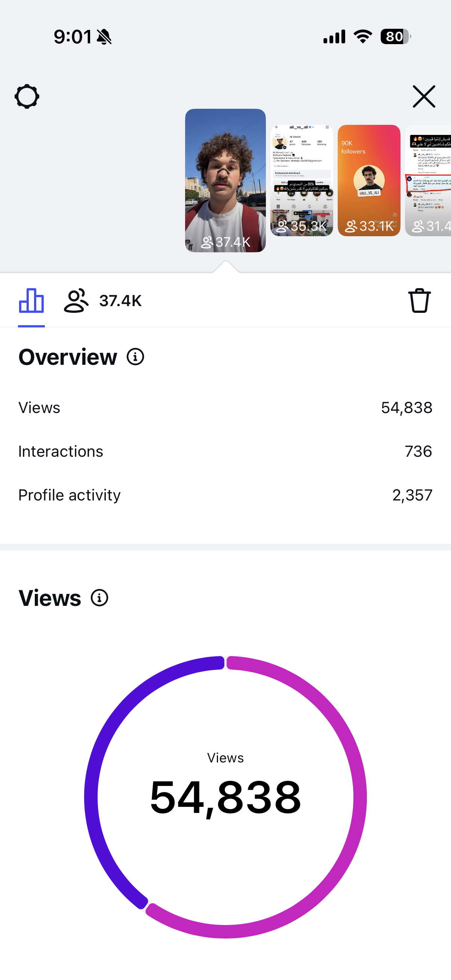
Task: Tap the muted bell icon in status bar
Action: [x=104, y=37]
